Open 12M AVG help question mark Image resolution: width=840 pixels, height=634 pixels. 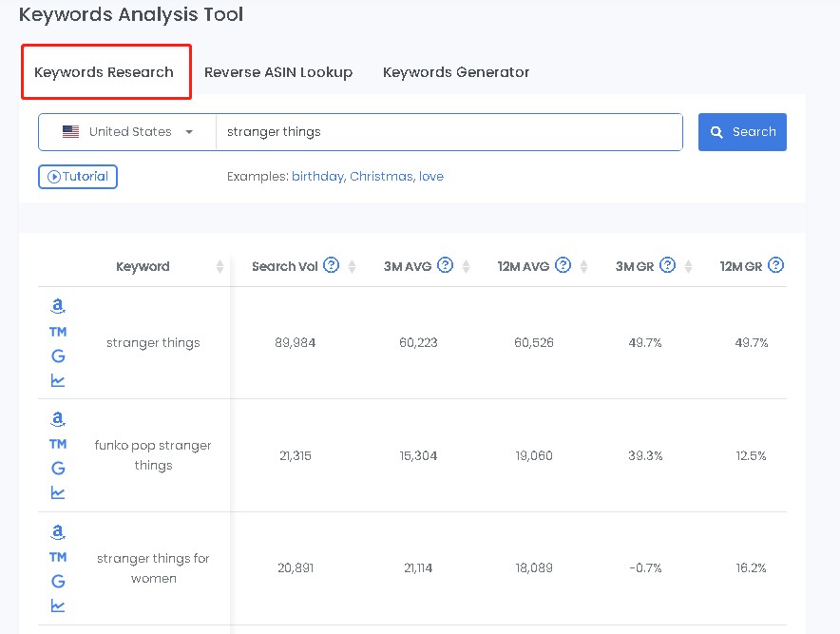click(x=563, y=265)
